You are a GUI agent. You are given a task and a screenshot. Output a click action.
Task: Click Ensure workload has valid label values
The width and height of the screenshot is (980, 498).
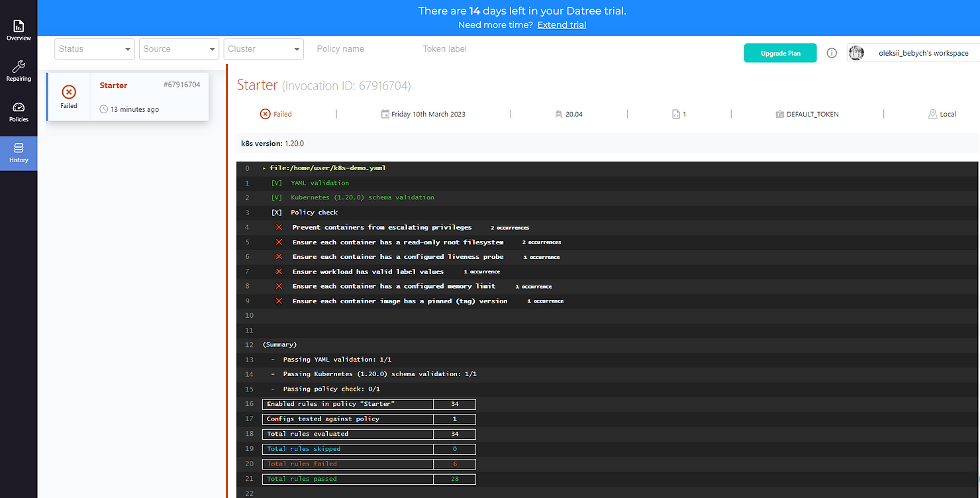[x=368, y=272]
